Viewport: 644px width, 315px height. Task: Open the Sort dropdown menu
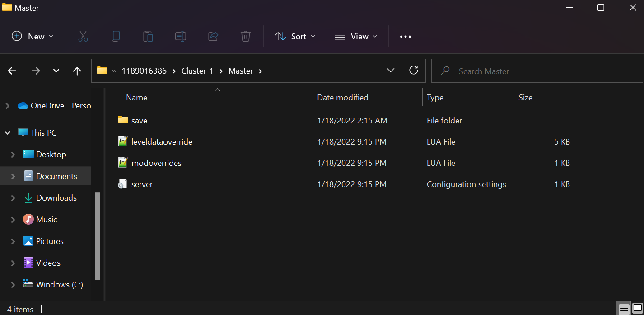(295, 37)
